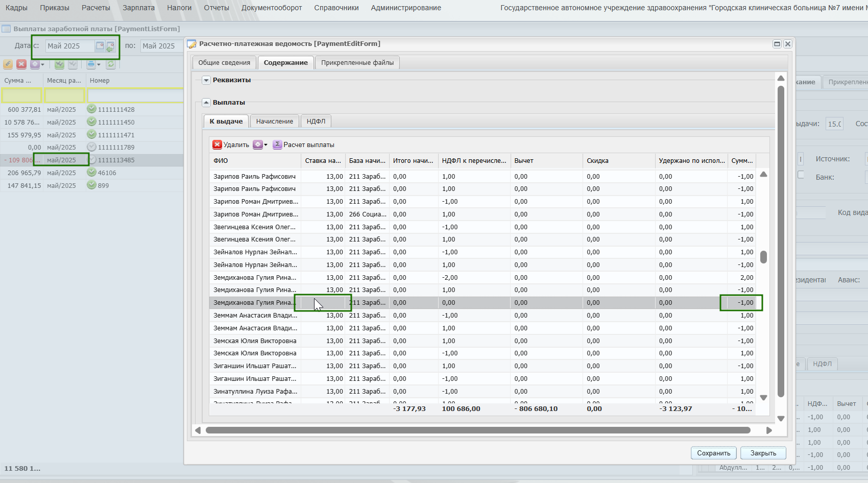
Task: Switch to Общие сведения tab
Action: (224, 63)
